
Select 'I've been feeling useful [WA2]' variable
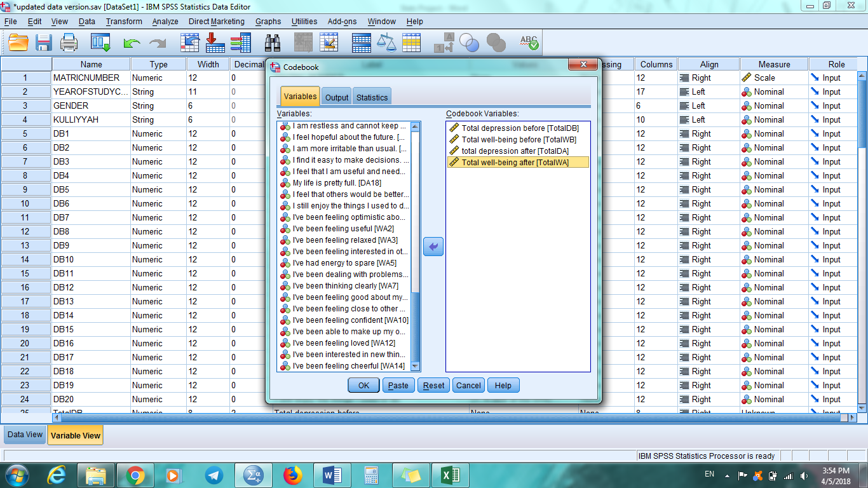click(343, 229)
